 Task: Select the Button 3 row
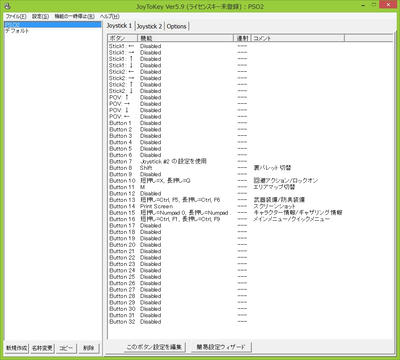click(x=250, y=136)
